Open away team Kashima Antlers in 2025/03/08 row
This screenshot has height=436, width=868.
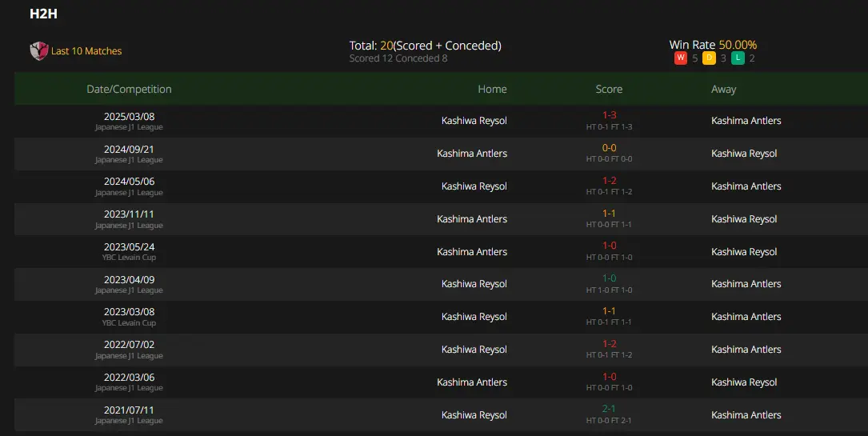coord(746,121)
